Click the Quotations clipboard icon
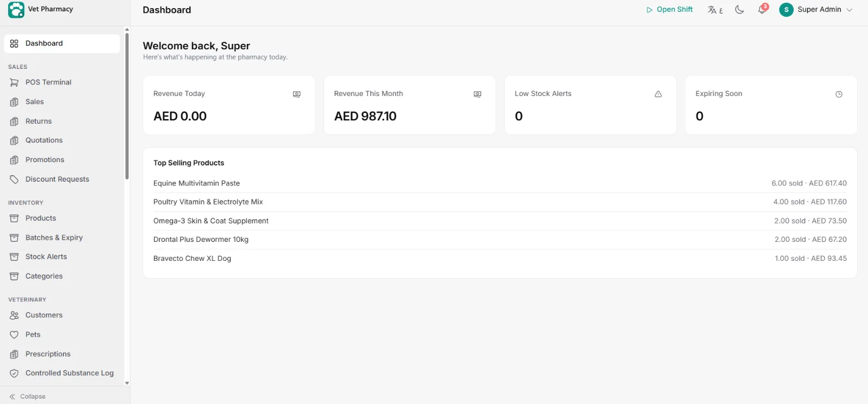868x404 pixels. pos(14,140)
